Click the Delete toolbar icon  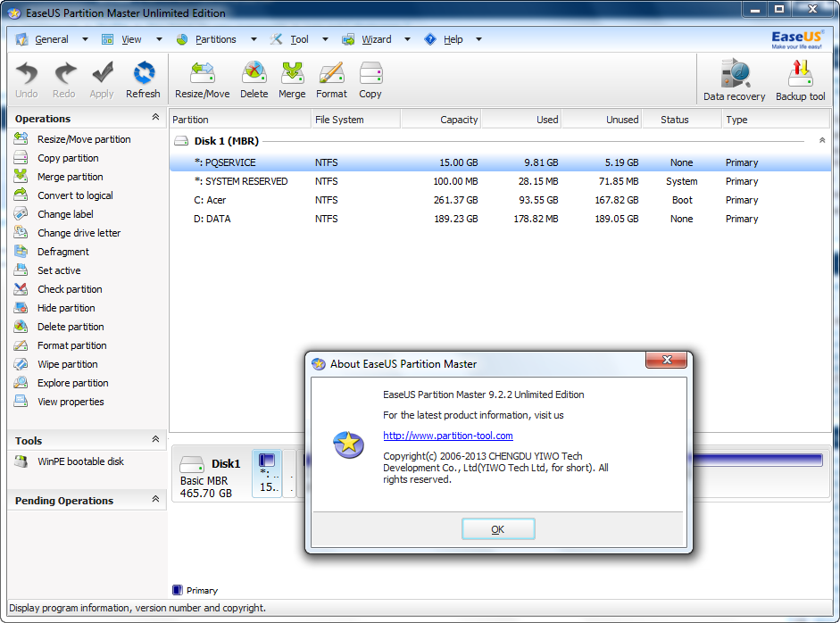[x=254, y=79]
